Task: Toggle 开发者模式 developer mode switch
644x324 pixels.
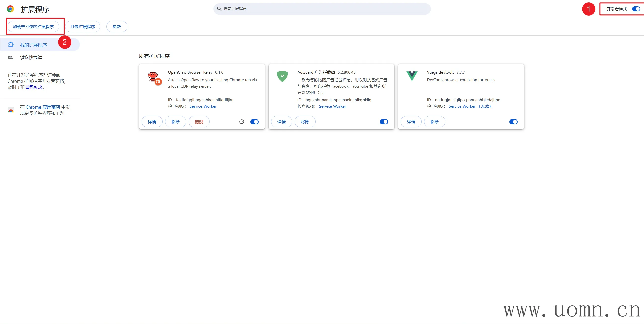Action: click(x=636, y=9)
